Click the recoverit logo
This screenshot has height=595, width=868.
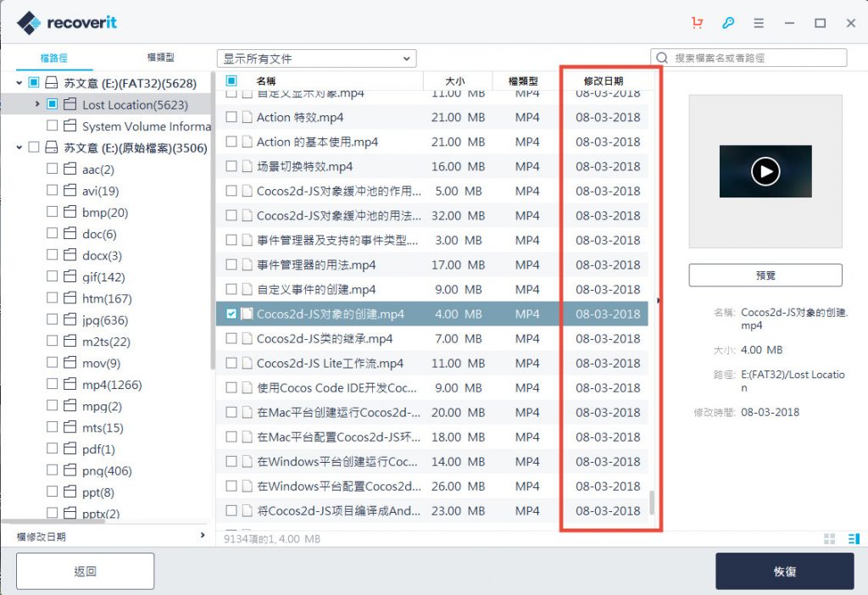(67, 23)
